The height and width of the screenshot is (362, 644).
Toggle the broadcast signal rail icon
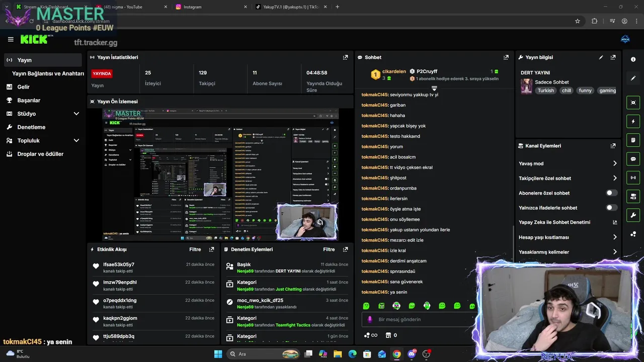pos(633,177)
